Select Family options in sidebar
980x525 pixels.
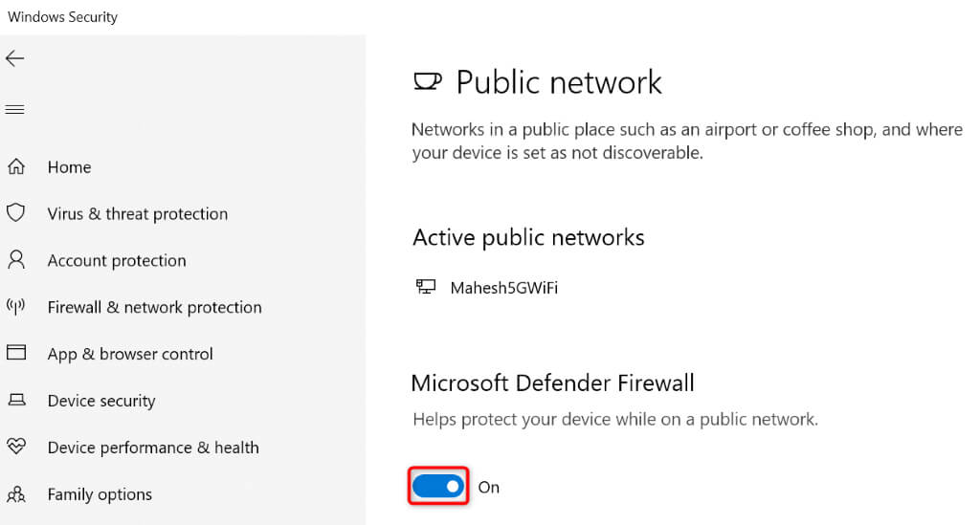pyautogui.click(x=100, y=494)
